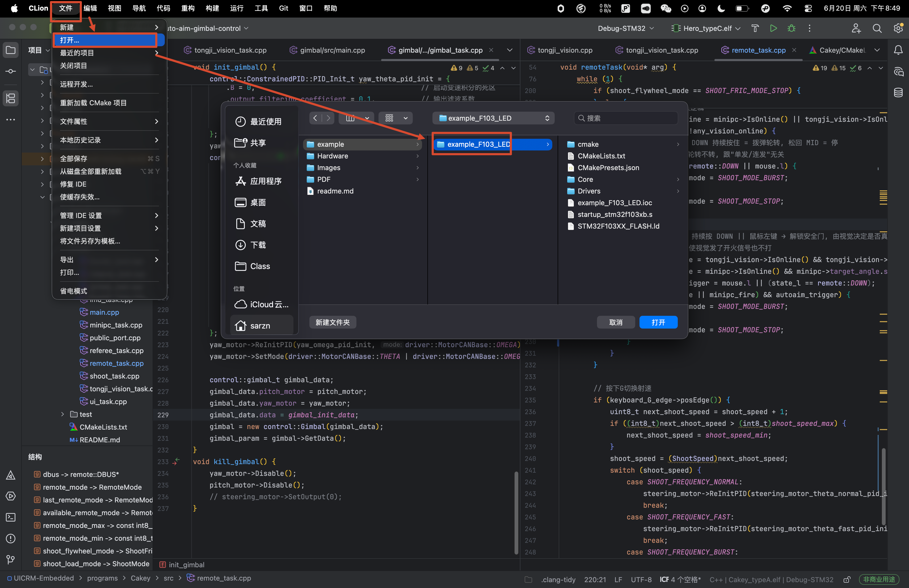The image size is (909, 588).
Task: Choose 使缓存失效... from the file menu
Action: pyautogui.click(x=109, y=197)
